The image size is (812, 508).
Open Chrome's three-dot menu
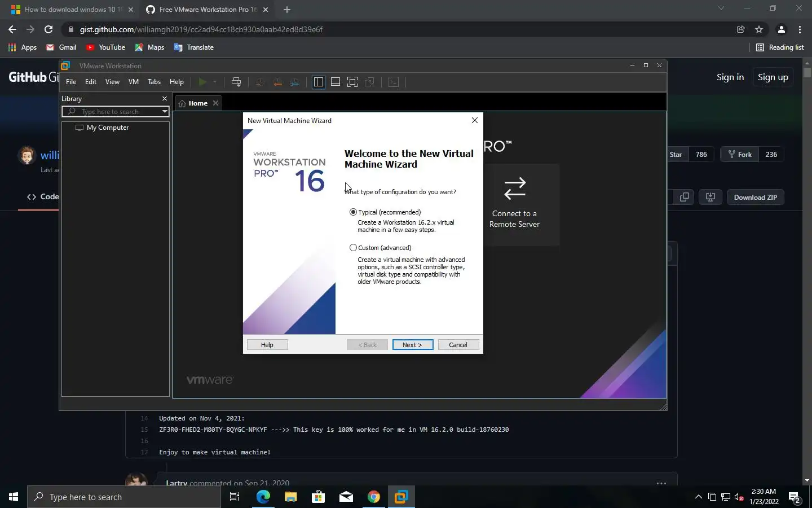(800, 29)
